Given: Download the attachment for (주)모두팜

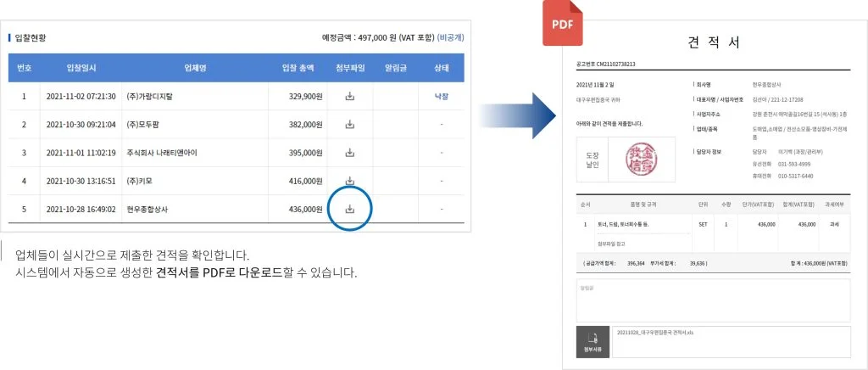Looking at the screenshot, I should (x=349, y=124).
